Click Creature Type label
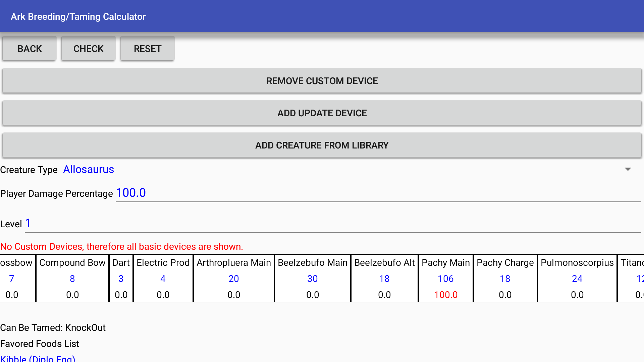Image resolution: width=644 pixels, height=362 pixels. pyautogui.click(x=29, y=170)
